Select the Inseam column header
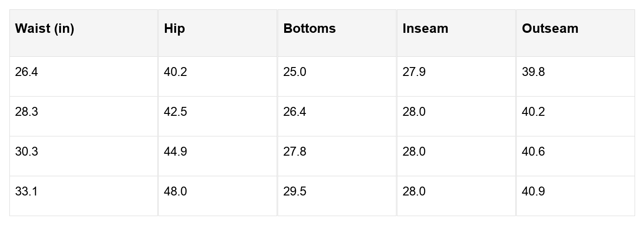 pos(425,29)
